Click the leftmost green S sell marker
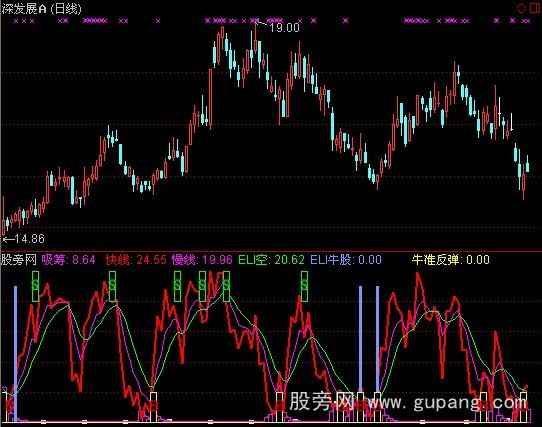The width and height of the screenshot is (542, 427). pyautogui.click(x=35, y=286)
